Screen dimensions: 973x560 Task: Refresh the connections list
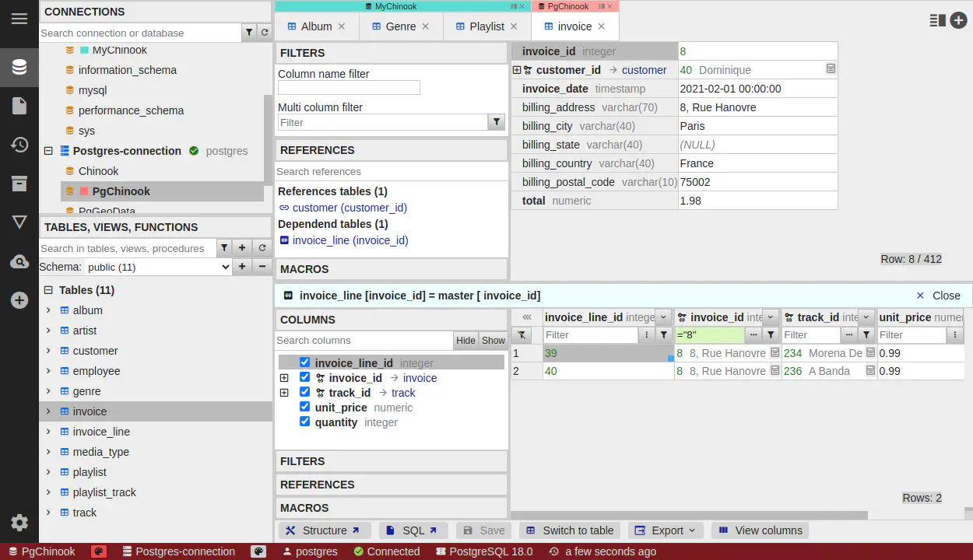[x=265, y=33]
